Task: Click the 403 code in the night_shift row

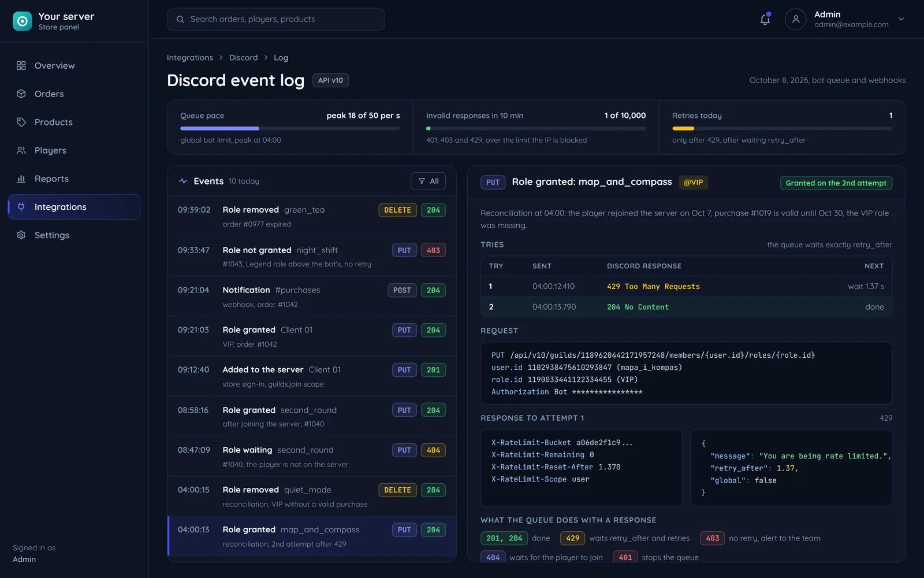Action: coord(433,250)
